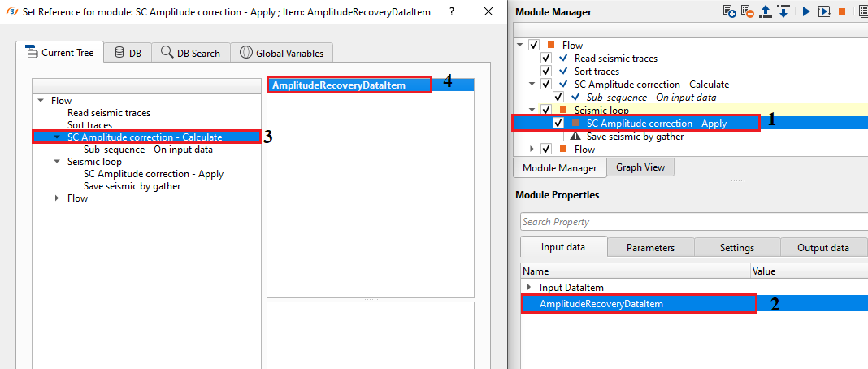
Task: Toggle the Seismic loop checkbox
Action: point(546,110)
